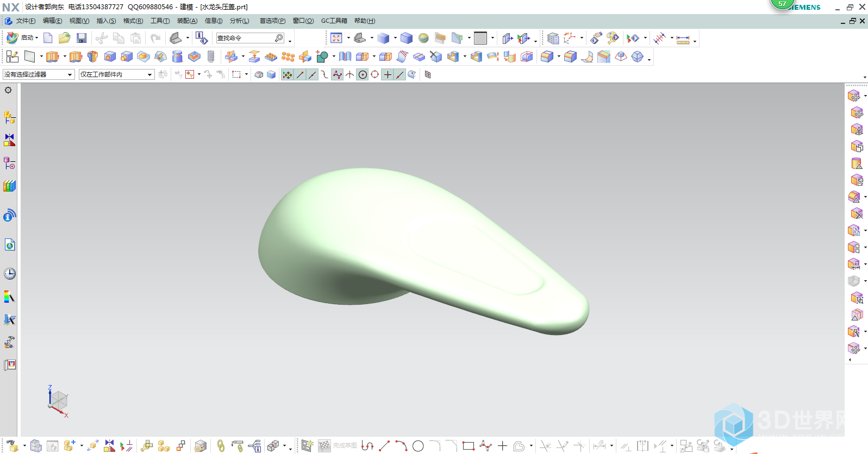The height and width of the screenshot is (454, 868).
Task: Open the 帮助(H) menu
Action: tap(365, 21)
